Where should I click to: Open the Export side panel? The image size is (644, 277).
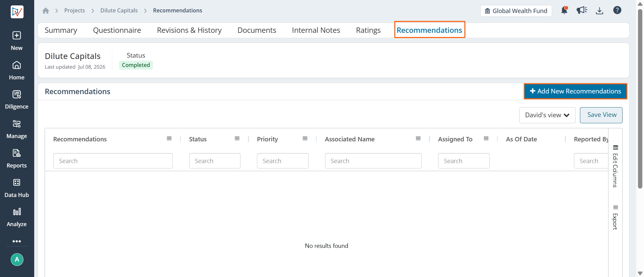pyautogui.click(x=615, y=217)
